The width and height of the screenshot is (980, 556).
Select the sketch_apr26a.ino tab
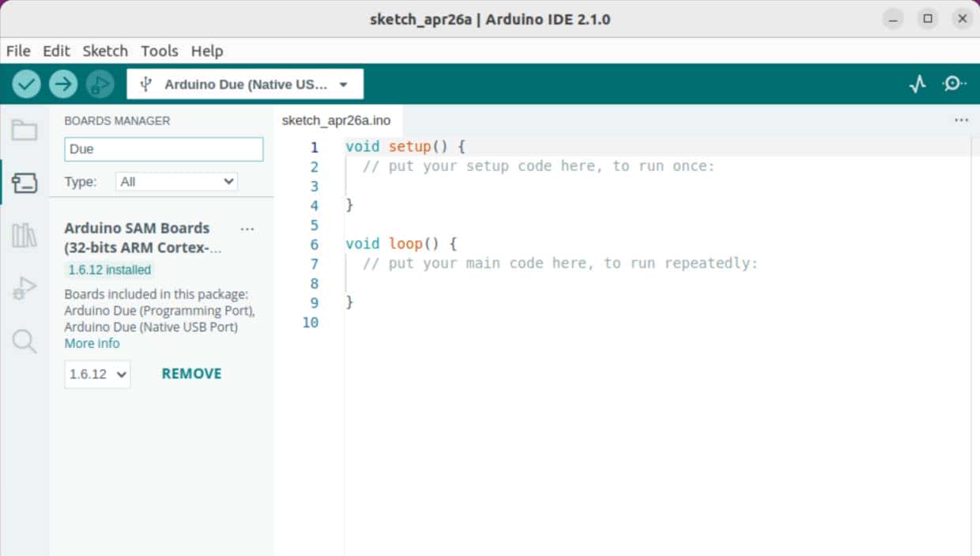pos(336,120)
